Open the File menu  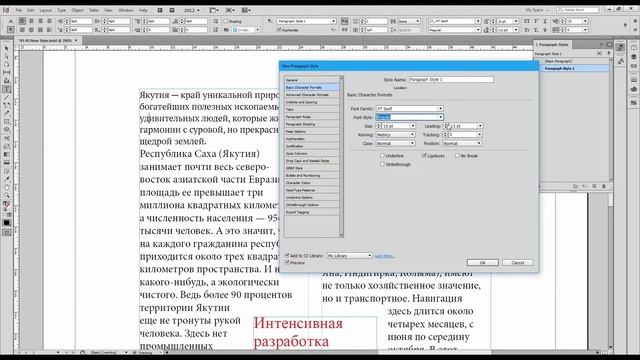coord(19,10)
